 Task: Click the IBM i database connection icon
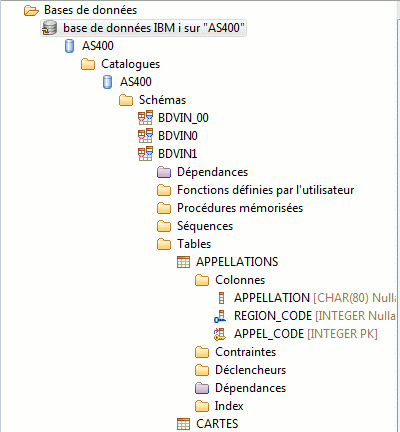point(50,28)
